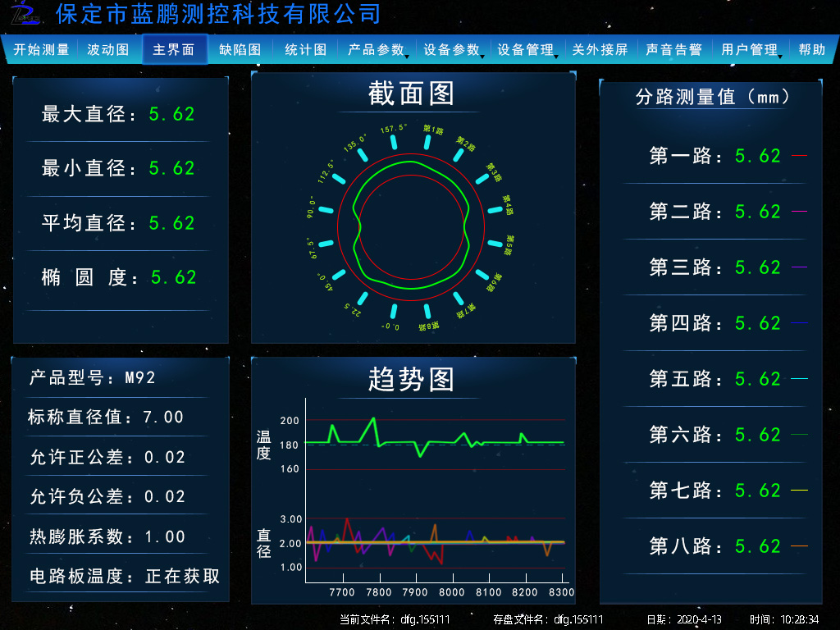Expand the 产品参数 dropdown menu
The height and width of the screenshot is (630, 840).
[377, 50]
